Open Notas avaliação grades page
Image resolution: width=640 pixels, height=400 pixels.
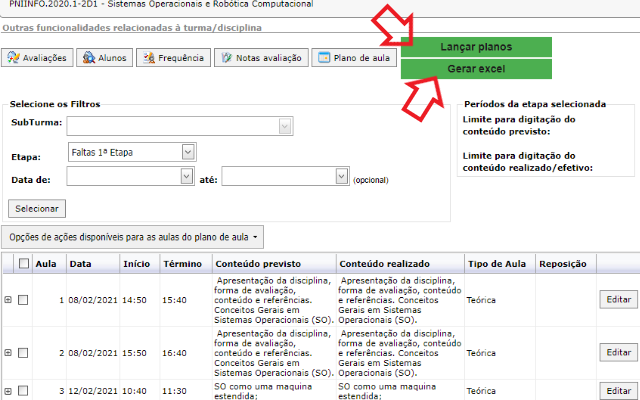261,58
